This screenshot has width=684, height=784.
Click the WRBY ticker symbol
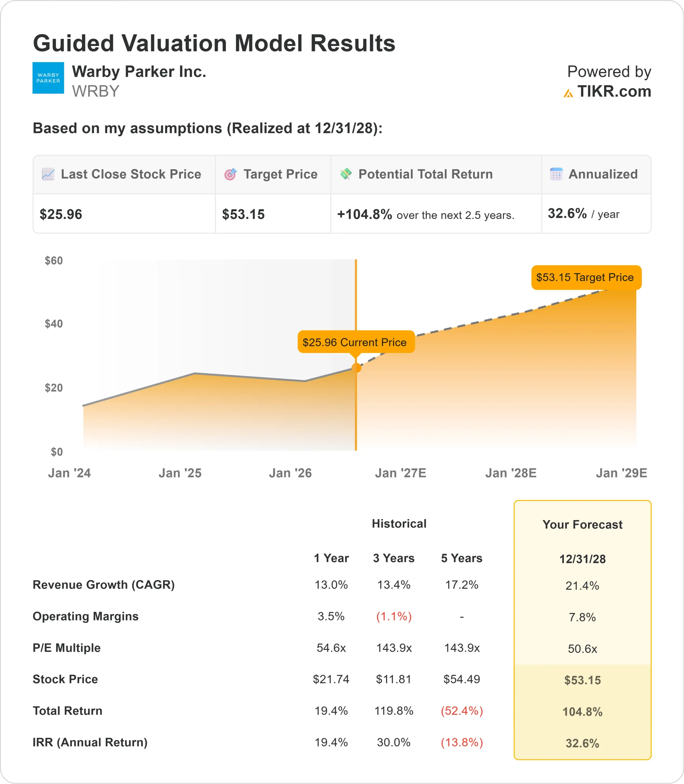click(96, 91)
